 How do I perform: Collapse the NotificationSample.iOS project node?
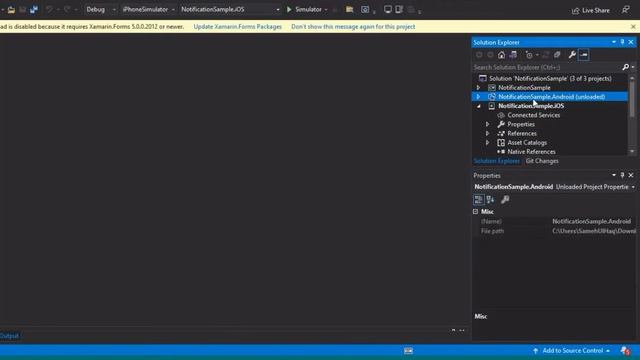(x=478, y=106)
